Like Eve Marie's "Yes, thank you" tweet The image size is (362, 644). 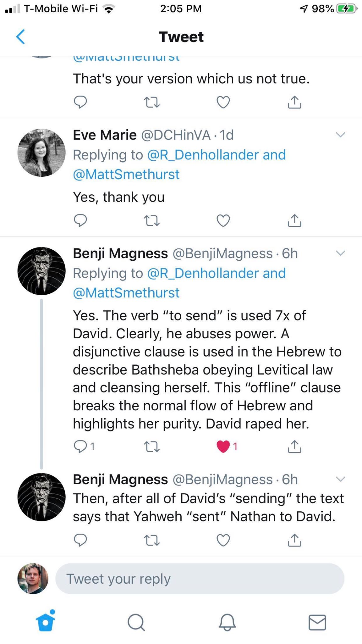click(223, 220)
